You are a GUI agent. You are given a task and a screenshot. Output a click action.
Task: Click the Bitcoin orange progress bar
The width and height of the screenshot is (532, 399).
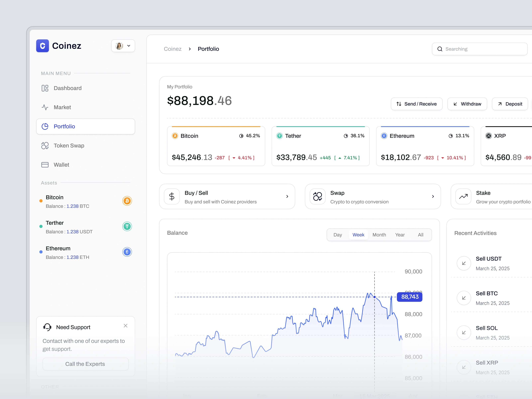(216, 127)
